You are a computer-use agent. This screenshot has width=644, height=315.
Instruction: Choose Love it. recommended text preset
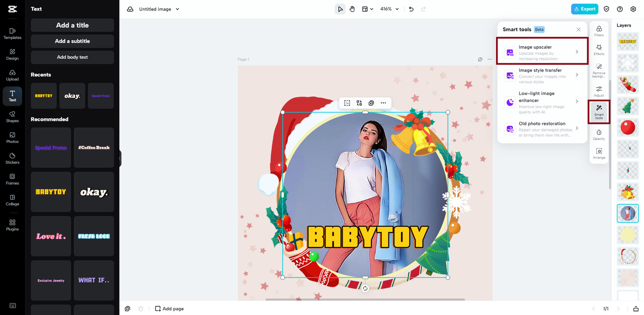[51, 236]
